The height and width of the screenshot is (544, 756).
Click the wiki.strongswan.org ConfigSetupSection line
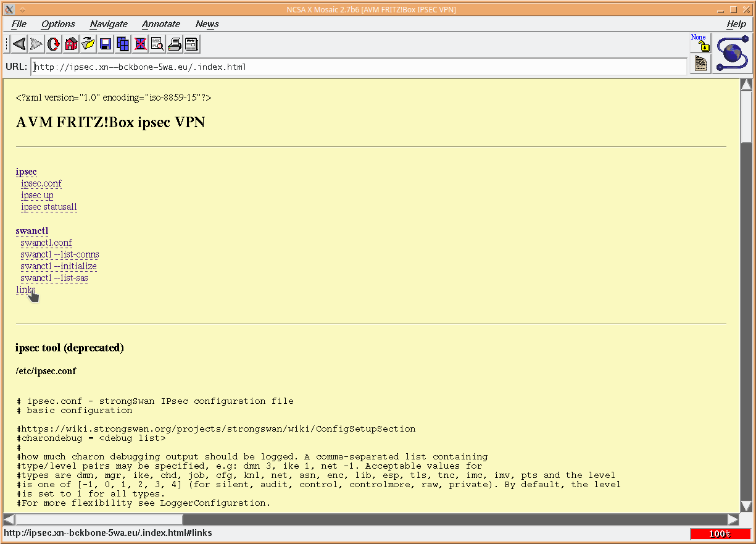[216, 429]
